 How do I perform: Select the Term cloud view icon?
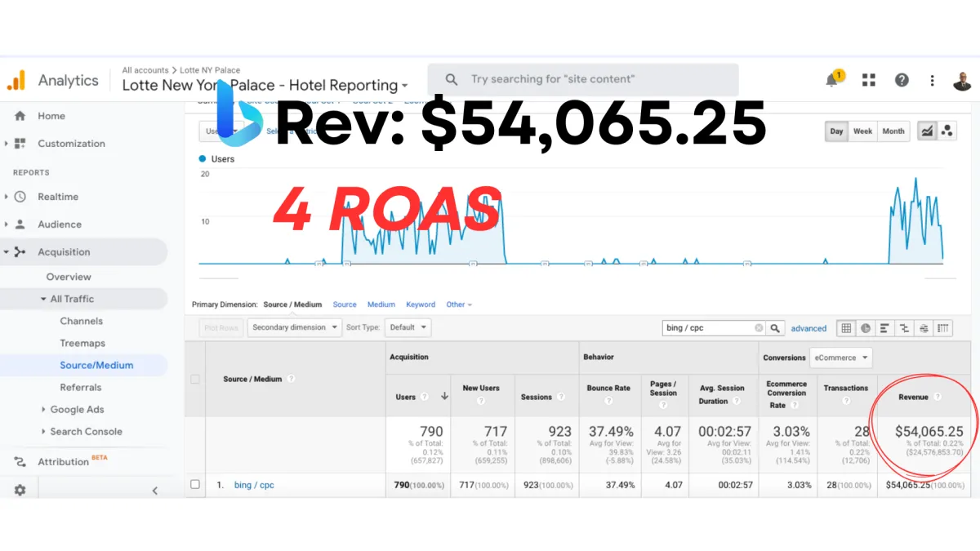tap(924, 328)
